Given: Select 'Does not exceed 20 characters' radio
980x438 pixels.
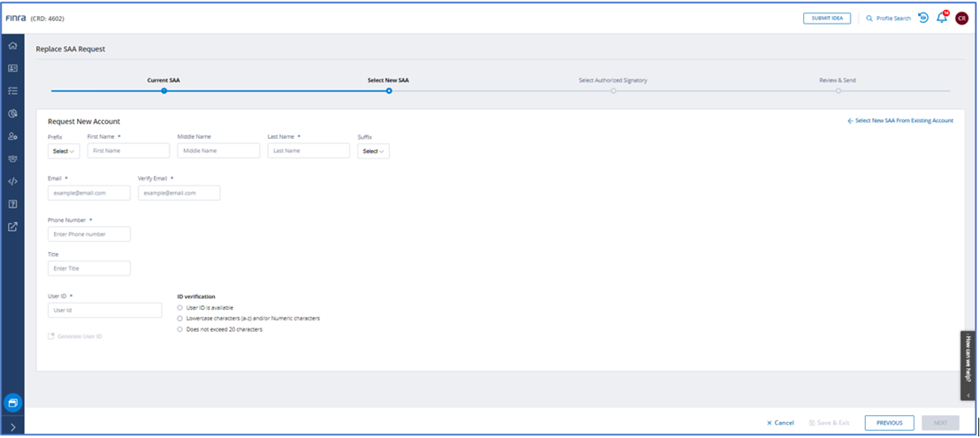Looking at the screenshot, I should 180,329.
